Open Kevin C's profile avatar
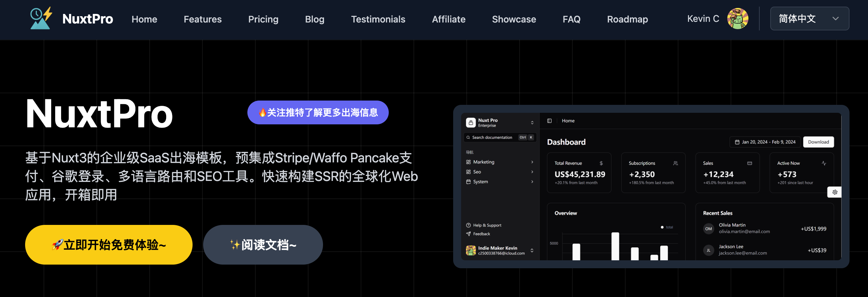The image size is (868, 297). (x=738, y=19)
